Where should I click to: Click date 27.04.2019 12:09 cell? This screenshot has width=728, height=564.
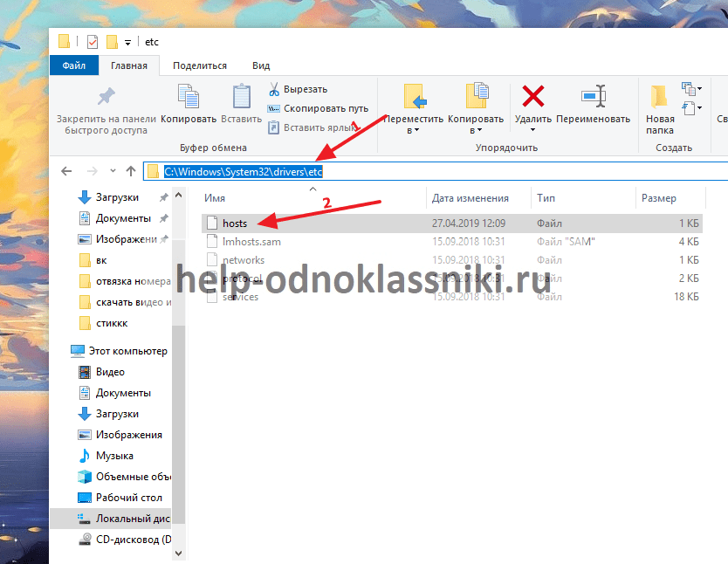(469, 224)
